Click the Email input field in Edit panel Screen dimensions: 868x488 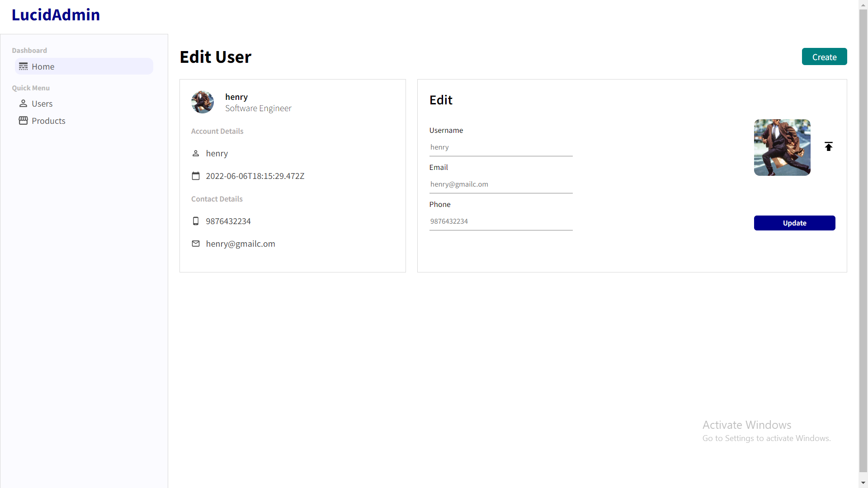pyautogui.click(x=500, y=184)
